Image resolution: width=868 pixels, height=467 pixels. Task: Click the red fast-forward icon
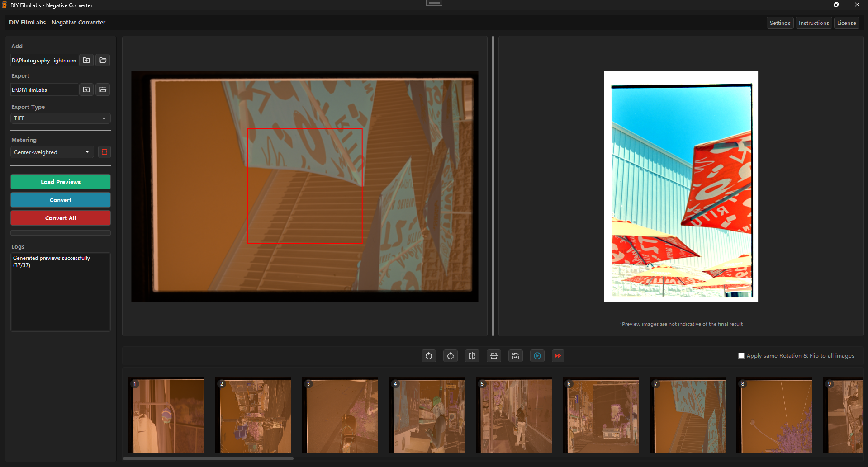click(558, 356)
